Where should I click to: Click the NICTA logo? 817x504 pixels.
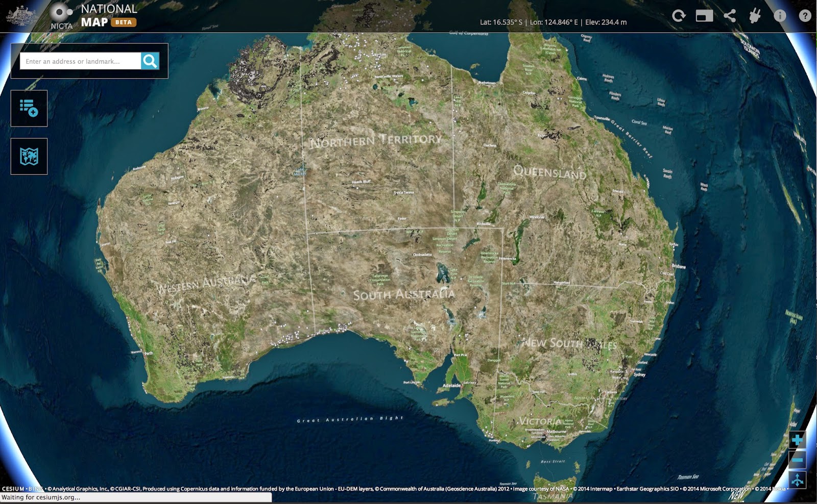(62, 16)
